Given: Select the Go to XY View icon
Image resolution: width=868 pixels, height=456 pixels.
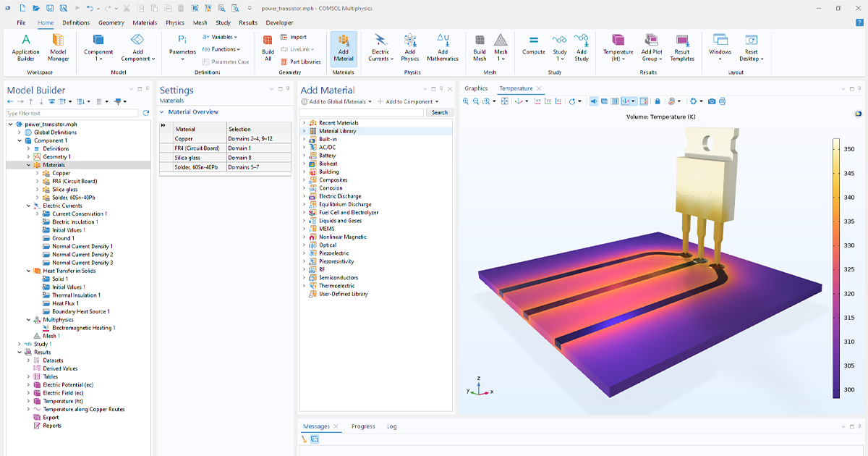Looking at the screenshot, I should point(537,101).
